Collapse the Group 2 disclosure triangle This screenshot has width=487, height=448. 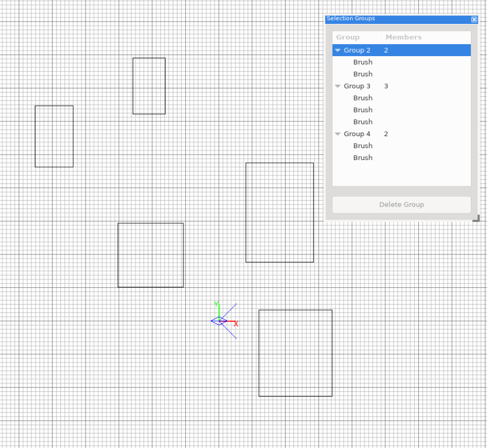coord(338,51)
